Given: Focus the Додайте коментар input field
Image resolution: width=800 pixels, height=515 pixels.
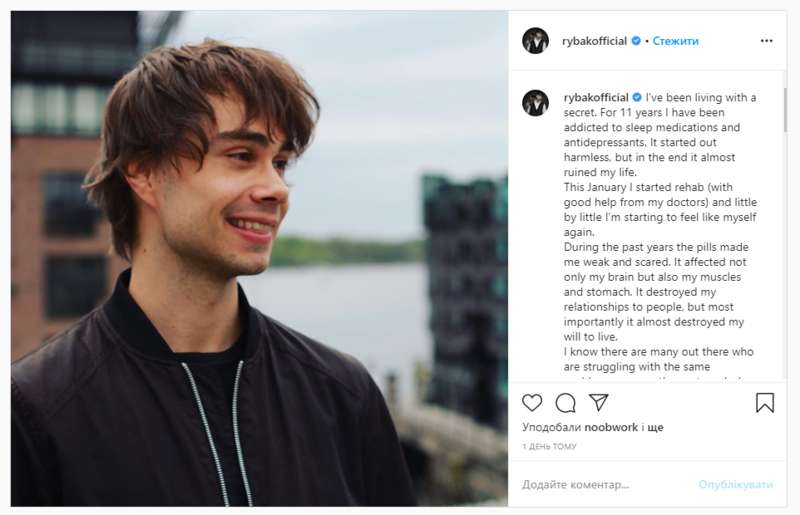Looking at the screenshot, I should tap(600, 485).
